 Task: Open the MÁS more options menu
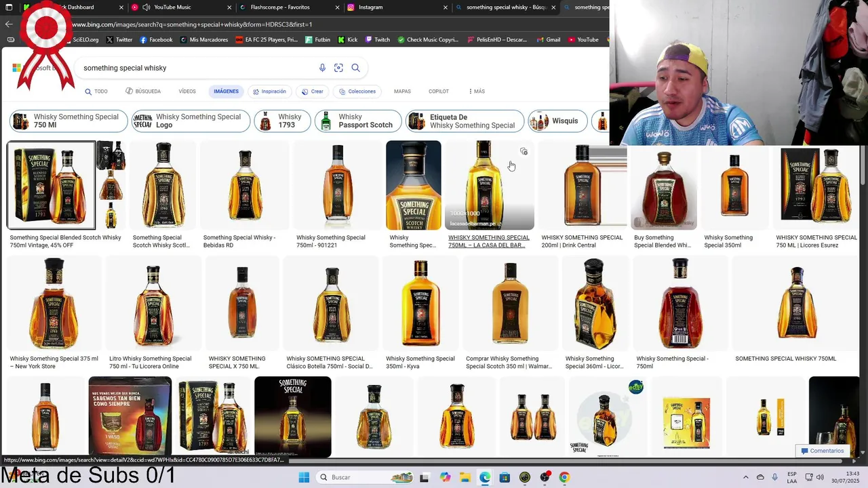tap(477, 91)
